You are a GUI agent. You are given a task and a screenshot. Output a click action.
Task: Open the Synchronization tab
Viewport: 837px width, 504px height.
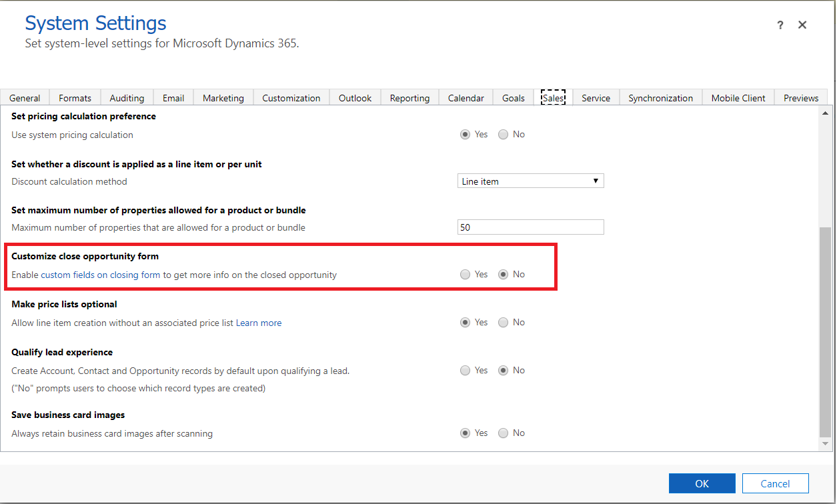click(x=660, y=98)
